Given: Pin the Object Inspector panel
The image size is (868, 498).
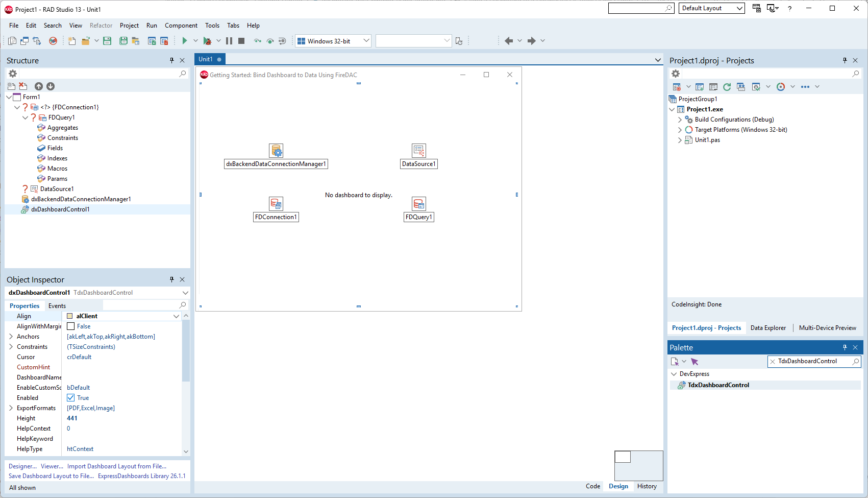Looking at the screenshot, I should [x=171, y=279].
